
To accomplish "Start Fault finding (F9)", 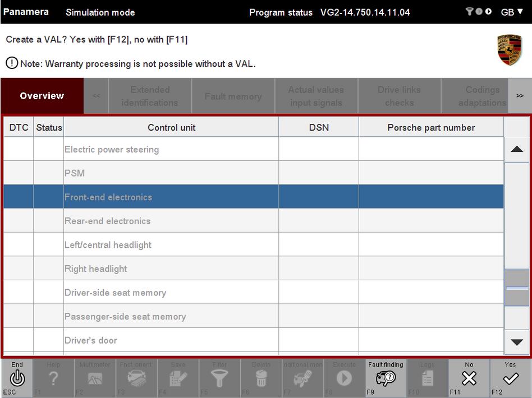I will click(386, 378).
